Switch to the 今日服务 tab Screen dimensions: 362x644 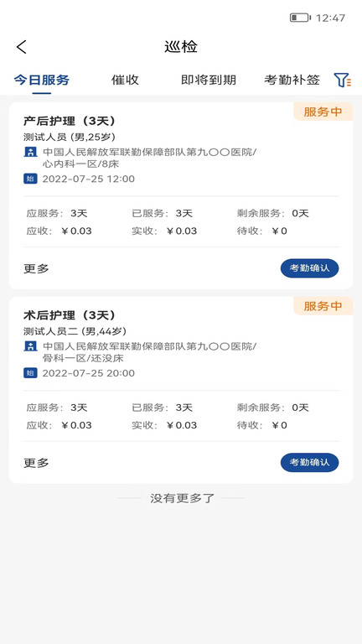(41, 80)
